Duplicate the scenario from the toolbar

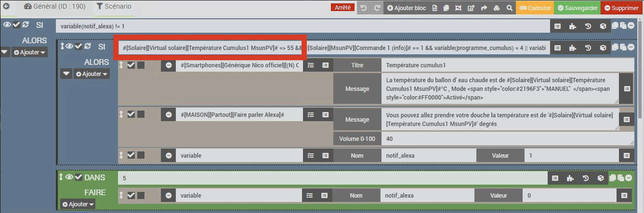click(x=446, y=8)
